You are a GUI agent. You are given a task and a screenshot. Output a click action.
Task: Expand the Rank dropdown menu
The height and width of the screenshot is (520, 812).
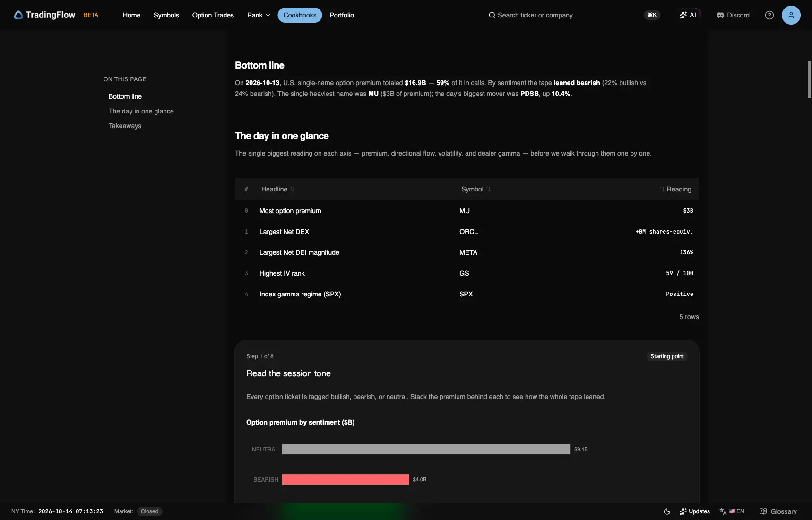259,15
